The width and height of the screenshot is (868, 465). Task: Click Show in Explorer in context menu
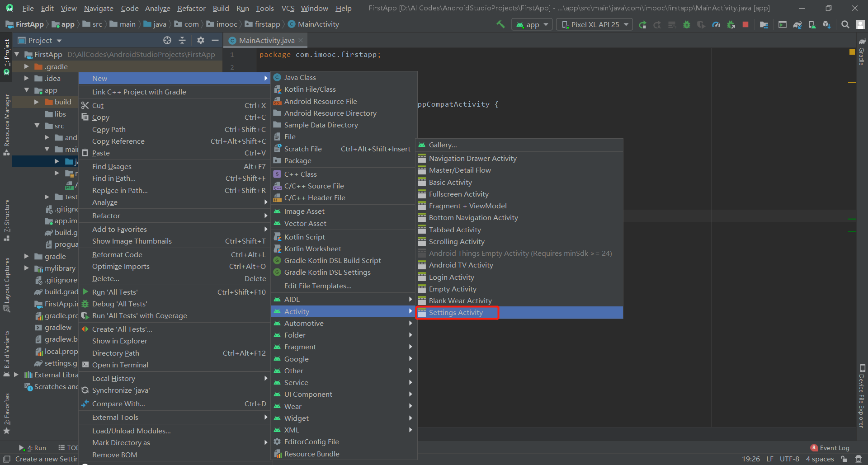(x=174, y=341)
